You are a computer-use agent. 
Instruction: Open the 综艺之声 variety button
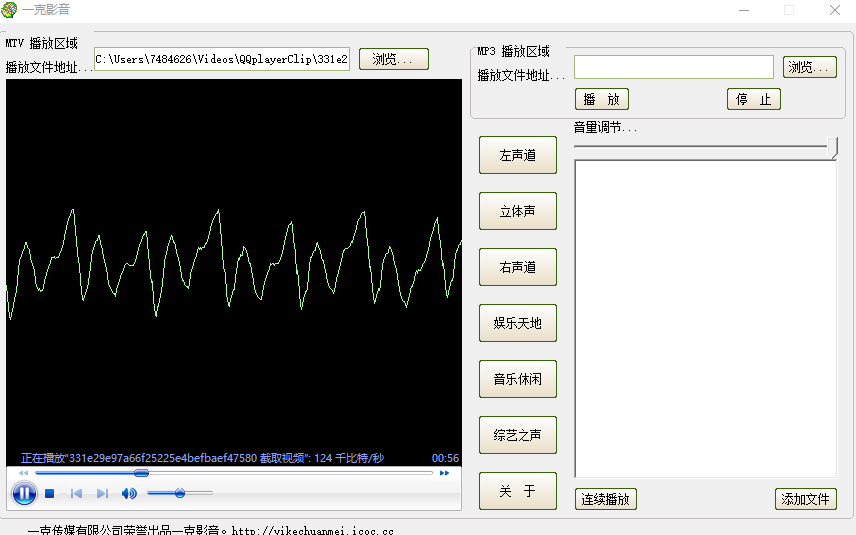[518, 435]
